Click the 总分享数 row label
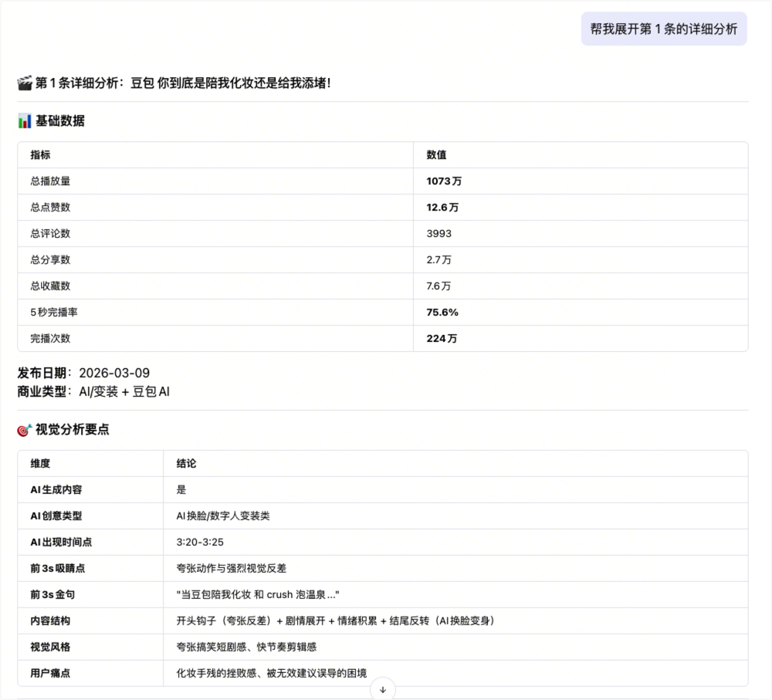This screenshot has width=772, height=700. tap(50, 260)
